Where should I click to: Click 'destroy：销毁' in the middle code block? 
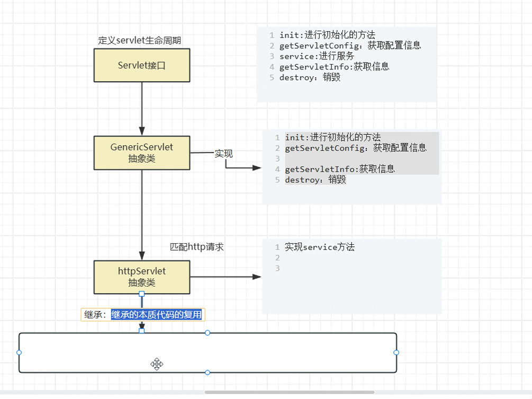(315, 180)
